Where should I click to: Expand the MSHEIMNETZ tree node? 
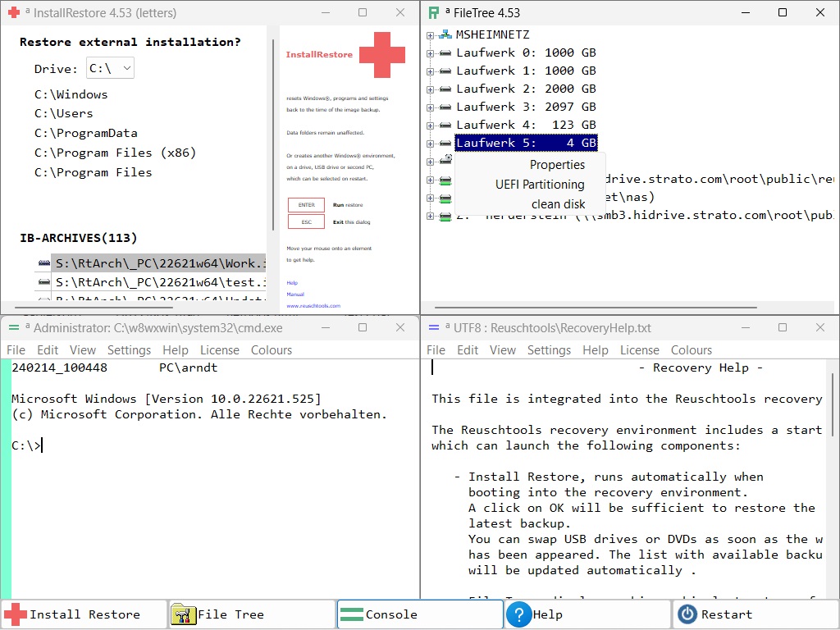tap(430, 35)
